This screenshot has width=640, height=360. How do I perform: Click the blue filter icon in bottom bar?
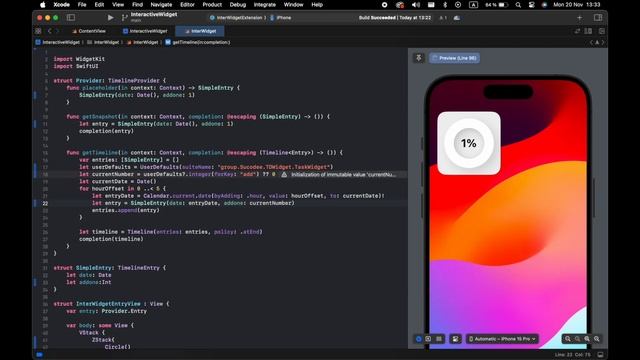click(39, 355)
